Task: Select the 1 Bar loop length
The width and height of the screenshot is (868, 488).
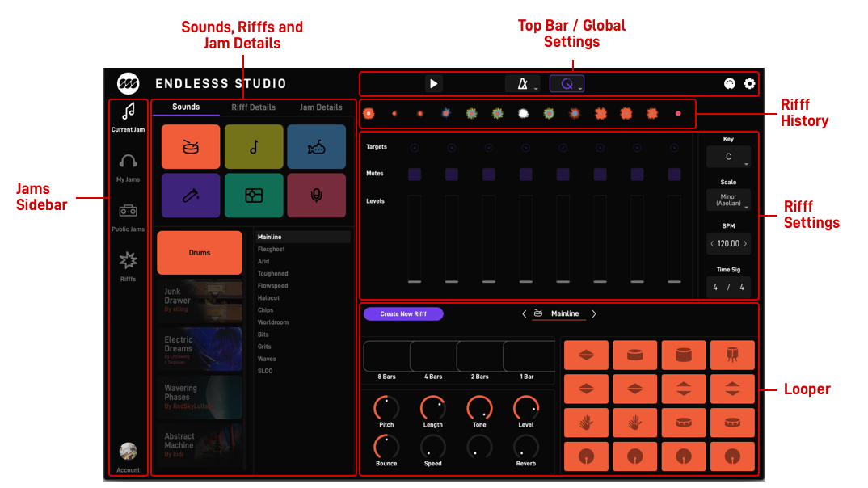Action: pyautogui.click(x=529, y=356)
